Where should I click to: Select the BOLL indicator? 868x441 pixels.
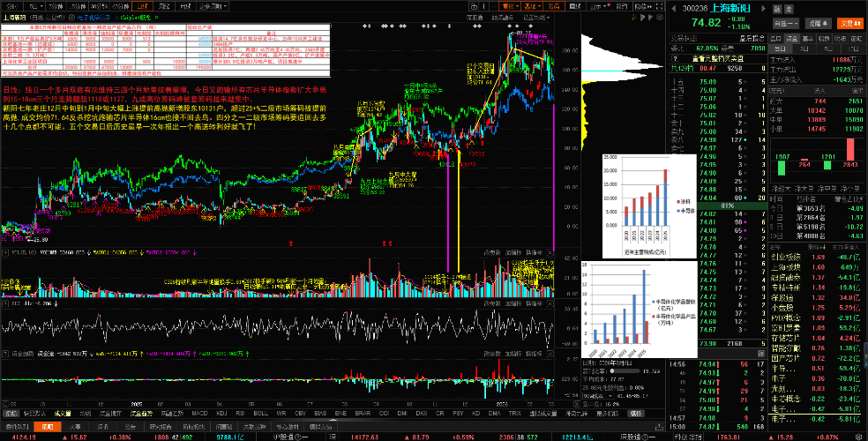[261, 414]
